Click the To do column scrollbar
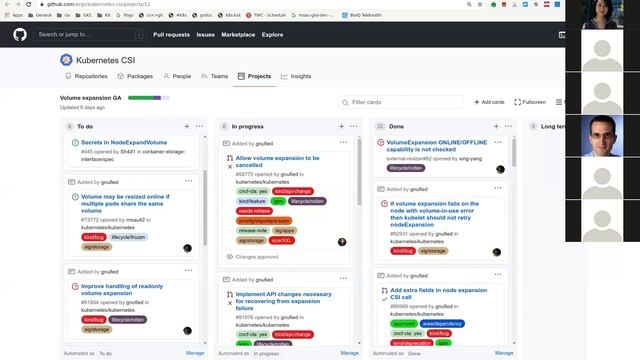Image resolution: width=640 pixels, height=360 pixels. (x=205, y=208)
